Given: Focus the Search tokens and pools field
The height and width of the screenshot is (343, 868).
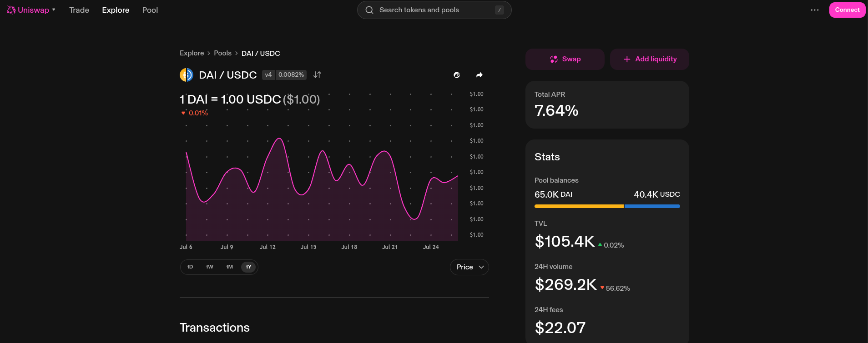Looking at the screenshot, I should (x=434, y=10).
